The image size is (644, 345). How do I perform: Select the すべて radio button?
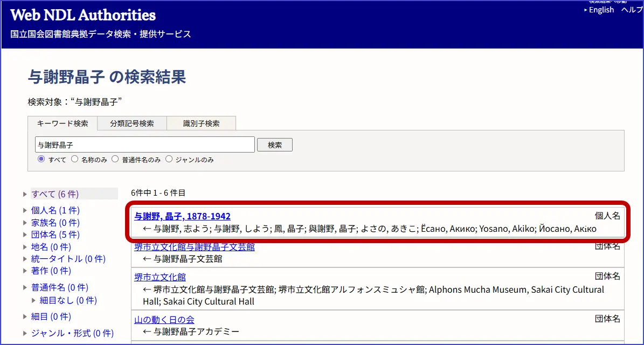pos(41,160)
